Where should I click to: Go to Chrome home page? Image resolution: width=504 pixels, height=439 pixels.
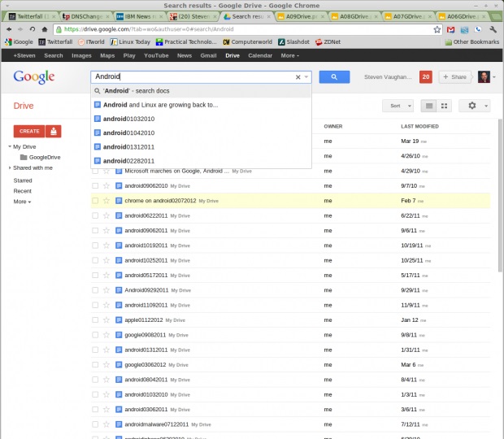[45, 29]
